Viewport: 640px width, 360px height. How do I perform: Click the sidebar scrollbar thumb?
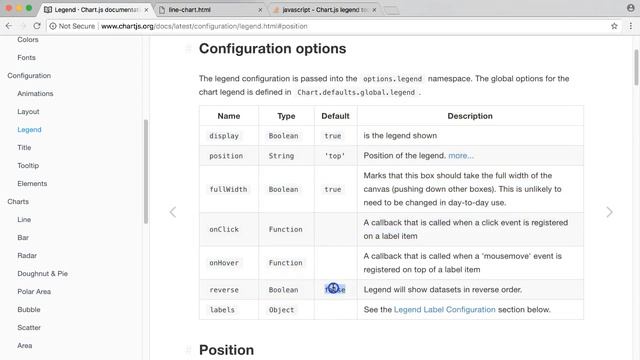coord(146,171)
